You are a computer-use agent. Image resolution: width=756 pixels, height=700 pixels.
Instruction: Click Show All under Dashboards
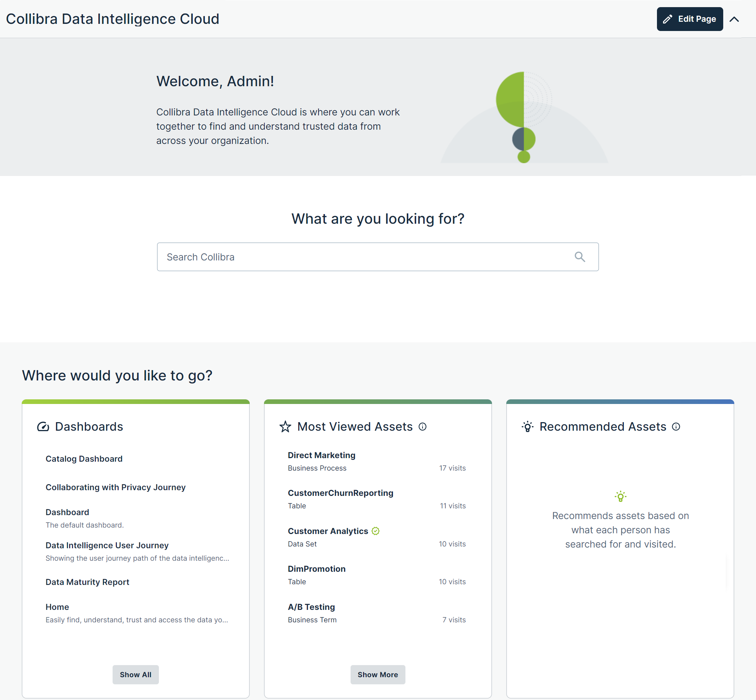135,675
